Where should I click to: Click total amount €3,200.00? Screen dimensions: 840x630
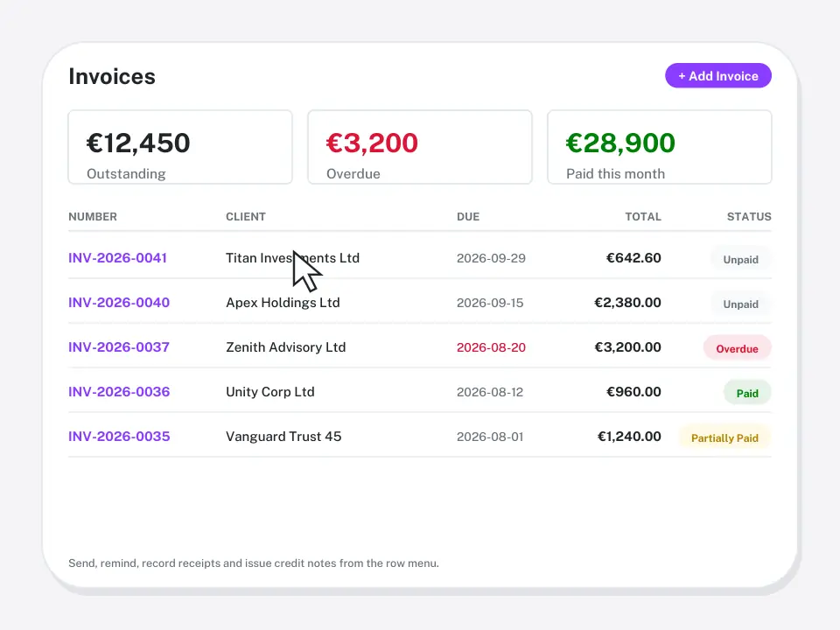628,347
